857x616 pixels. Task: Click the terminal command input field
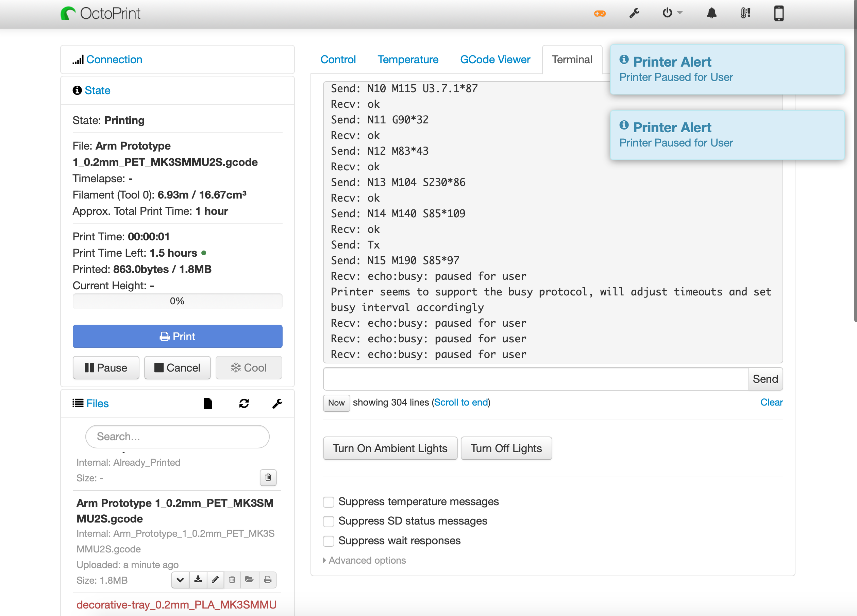pos(533,378)
